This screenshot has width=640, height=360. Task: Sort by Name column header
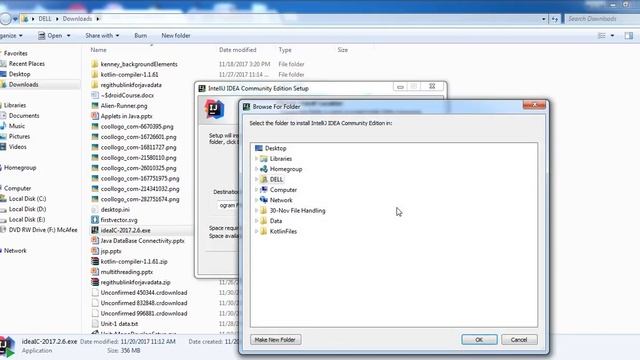98,50
